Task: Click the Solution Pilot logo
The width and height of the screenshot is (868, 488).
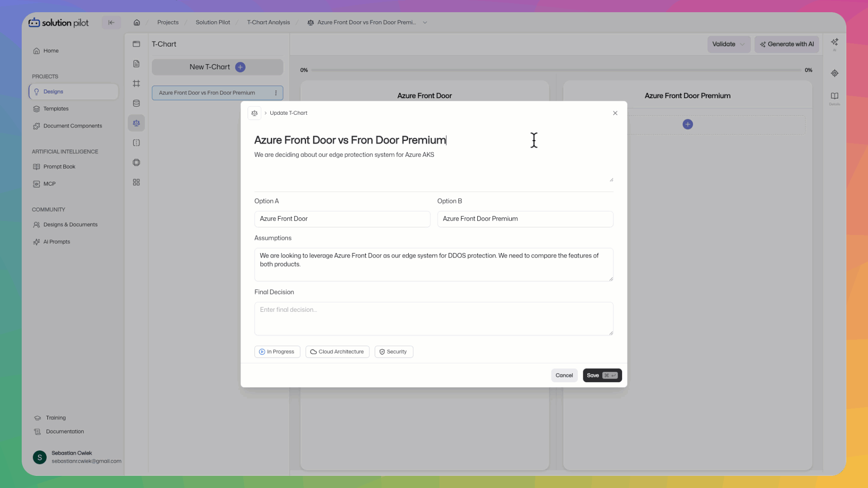Action: click(59, 23)
